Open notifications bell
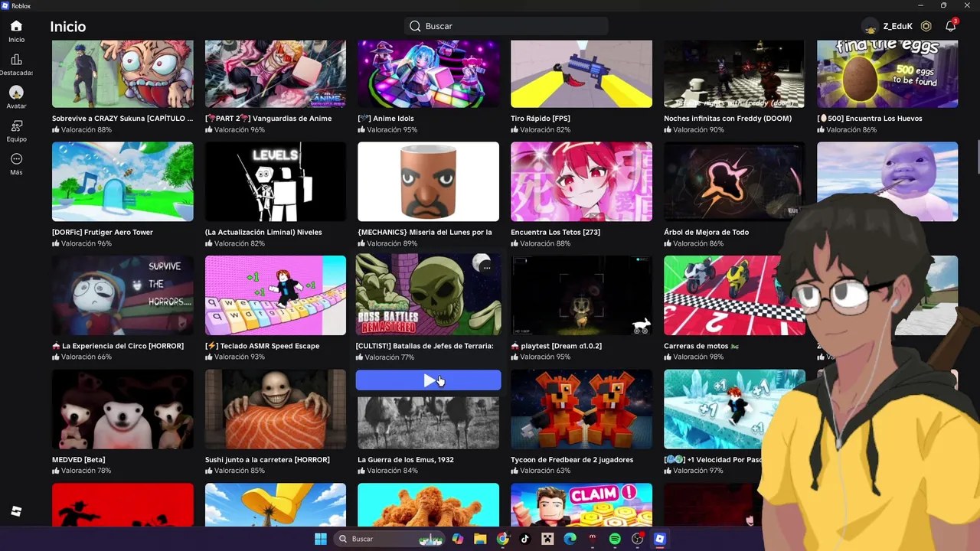The height and width of the screenshot is (551, 980). (951, 26)
